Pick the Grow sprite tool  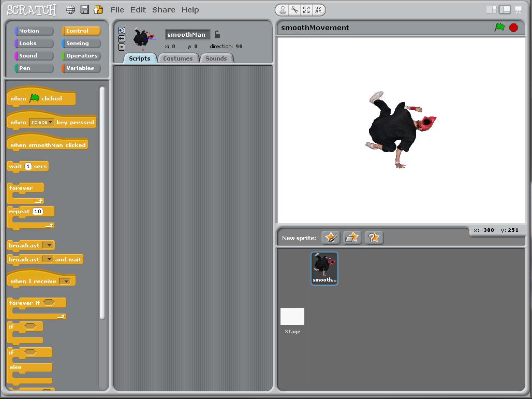click(306, 10)
